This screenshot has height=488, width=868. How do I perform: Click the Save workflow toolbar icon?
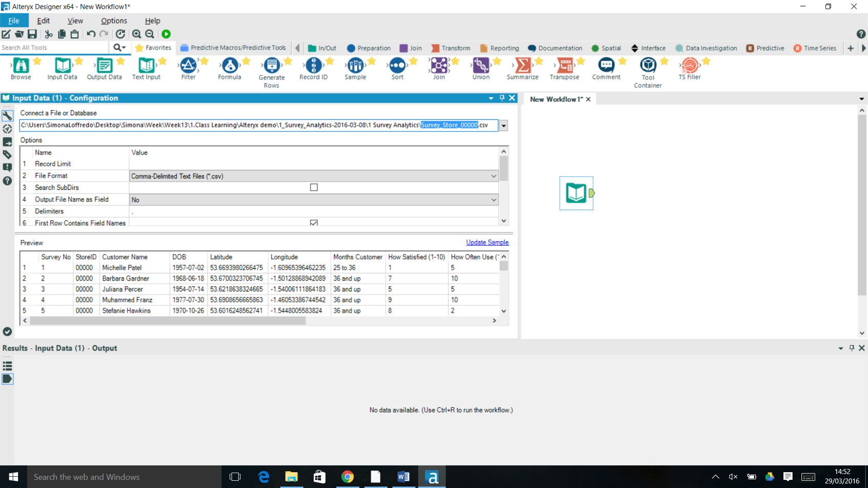coord(32,34)
